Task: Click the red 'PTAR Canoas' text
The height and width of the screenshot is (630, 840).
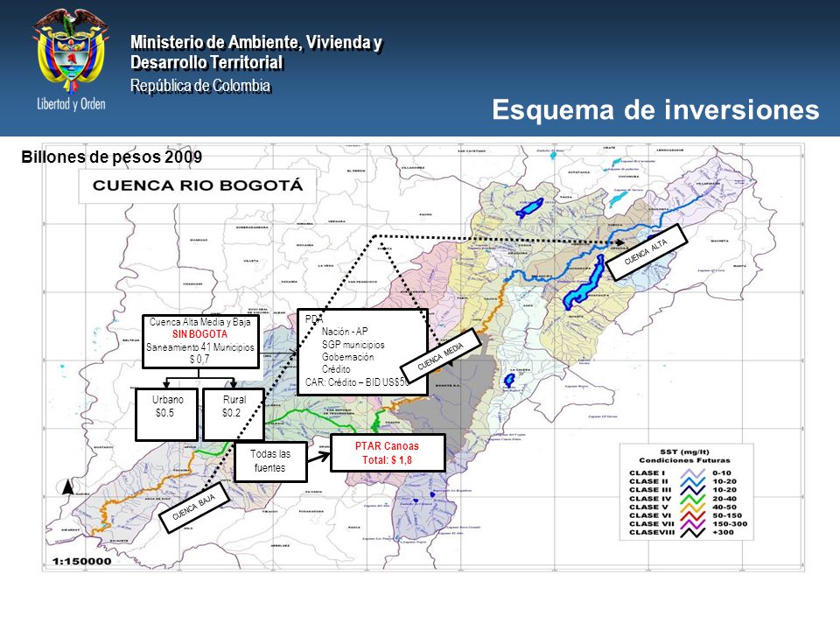Action: click(x=387, y=446)
